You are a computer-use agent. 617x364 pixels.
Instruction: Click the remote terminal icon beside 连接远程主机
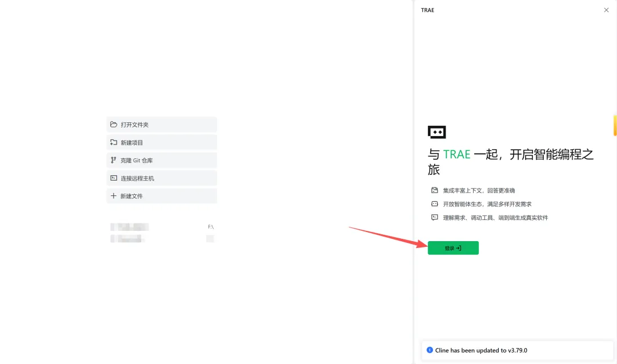tap(114, 178)
